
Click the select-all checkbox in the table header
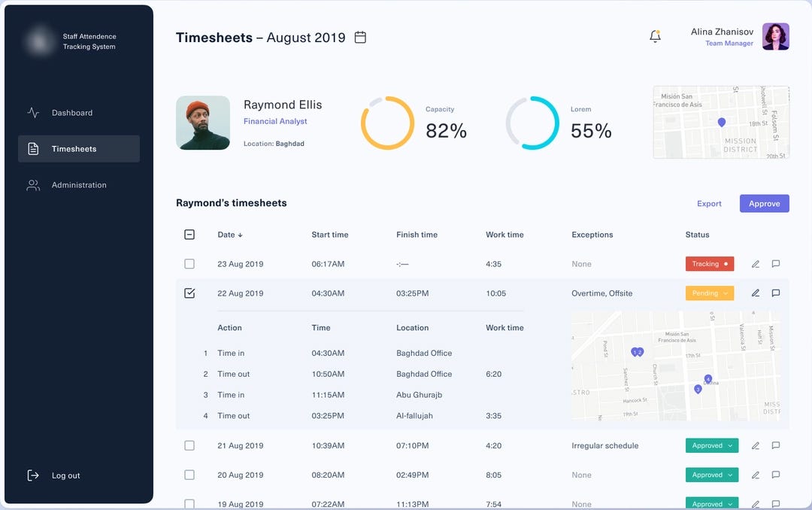click(x=189, y=235)
